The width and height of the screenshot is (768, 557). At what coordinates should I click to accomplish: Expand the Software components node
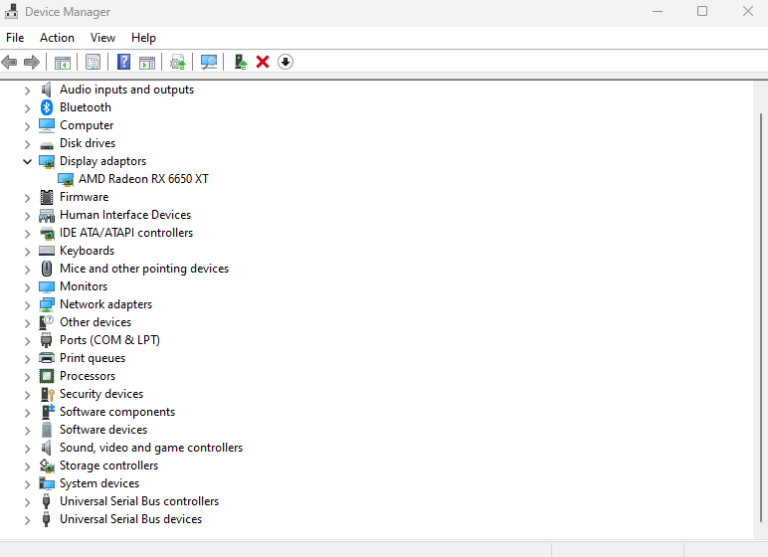point(27,412)
